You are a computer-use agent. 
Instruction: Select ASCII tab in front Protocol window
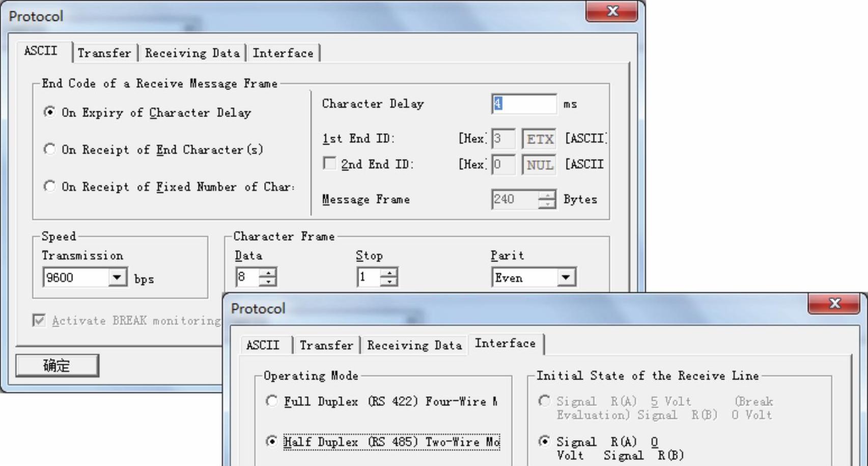263,345
